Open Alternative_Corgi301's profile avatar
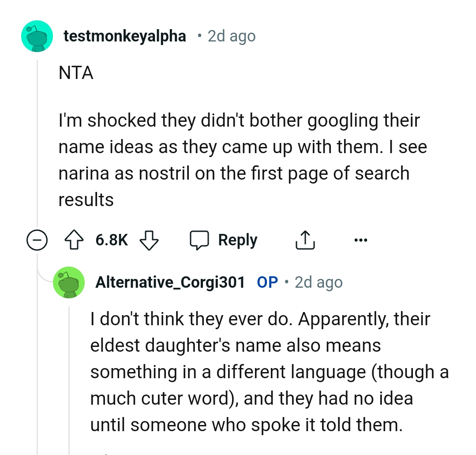476x455 pixels. point(69,282)
